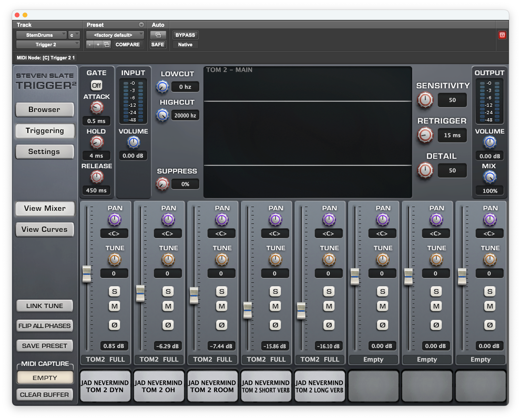
Task: Click the DETAIL knob
Action: pyautogui.click(x=425, y=170)
